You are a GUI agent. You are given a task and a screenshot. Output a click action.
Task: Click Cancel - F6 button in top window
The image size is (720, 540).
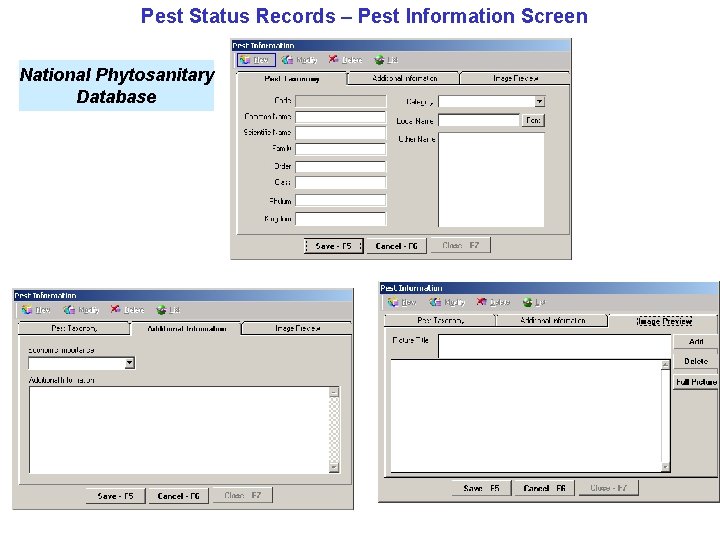click(x=396, y=246)
